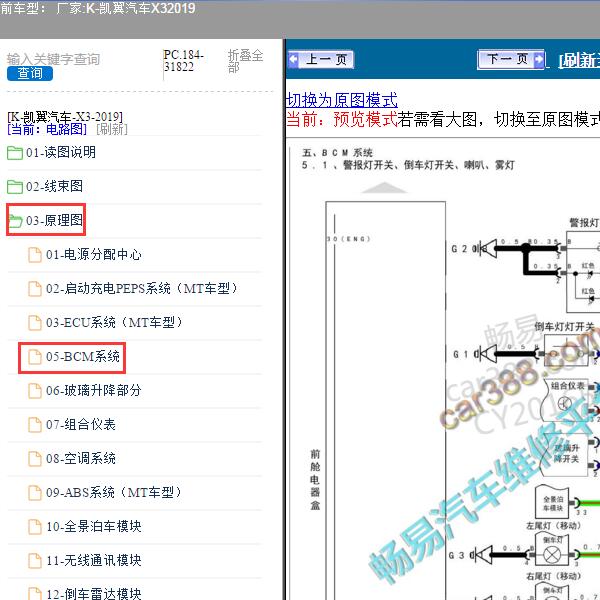Click 折叠全部 to collapse all folders
Screen dimensions: 600x600
click(245, 61)
